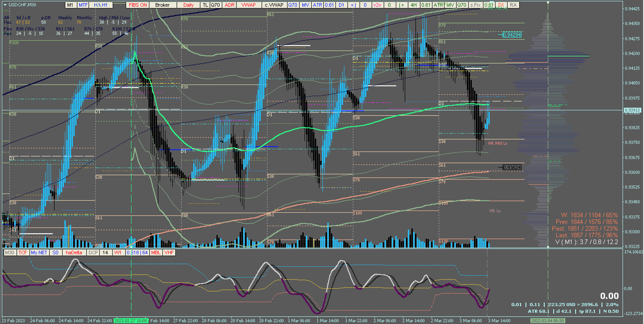Click the green 4H button

(x=413, y=5)
